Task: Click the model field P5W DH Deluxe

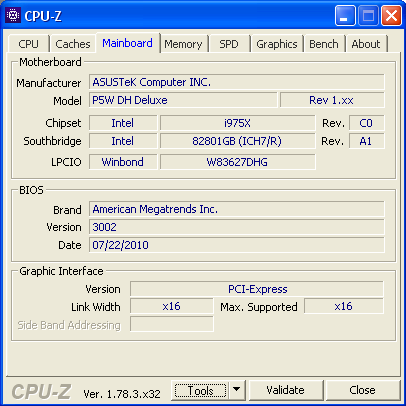Action: (183, 100)
